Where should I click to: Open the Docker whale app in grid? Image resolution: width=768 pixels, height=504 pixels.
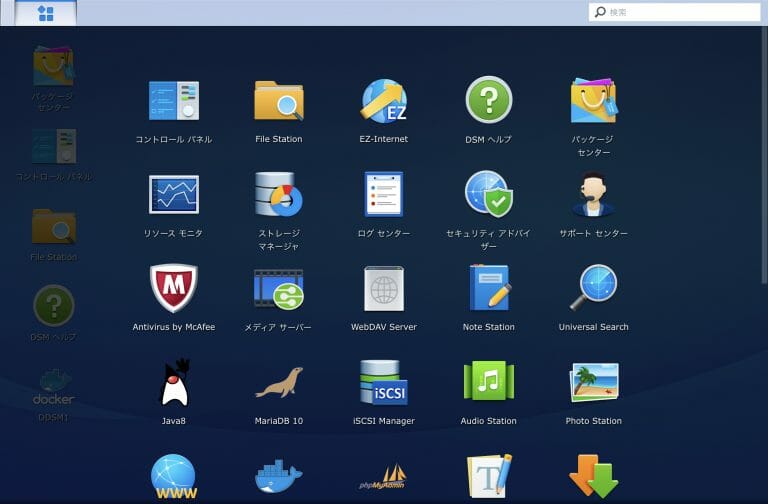pyautogui.click(x=279, y=476)
